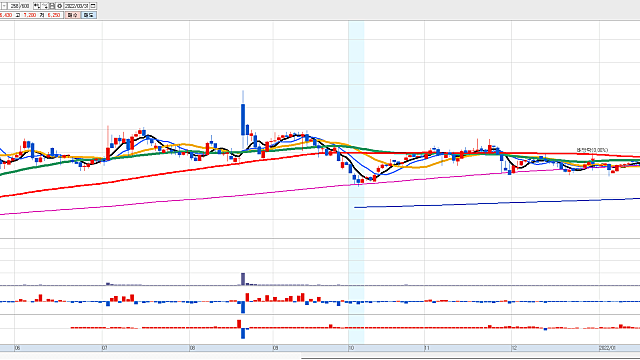Click the red buy button
Image resolution: width=640 pixels, height=360 pixels.
point(72,15)
